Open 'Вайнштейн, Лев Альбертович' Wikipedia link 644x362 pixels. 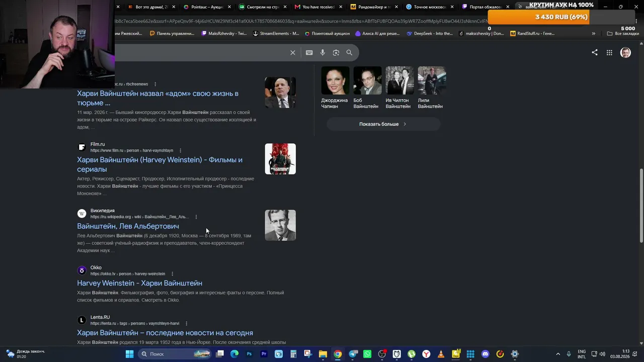tap(128, 226)
